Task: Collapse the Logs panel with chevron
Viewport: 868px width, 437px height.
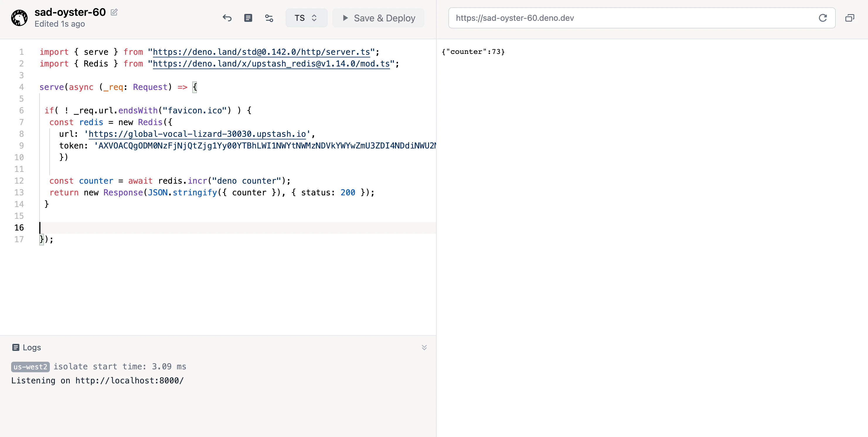Action: pos(424,347)
